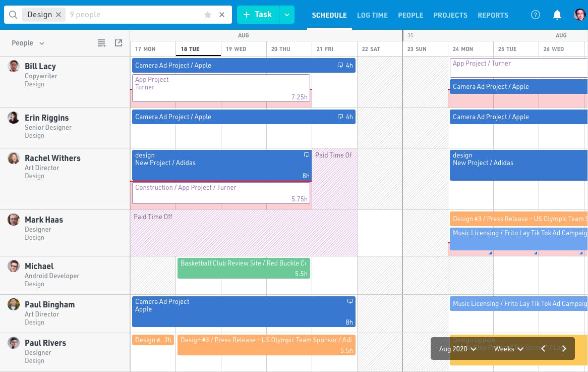Open the Reports tab
The width and height of the screenshot is (588, 372).
[x=493, y=15]
